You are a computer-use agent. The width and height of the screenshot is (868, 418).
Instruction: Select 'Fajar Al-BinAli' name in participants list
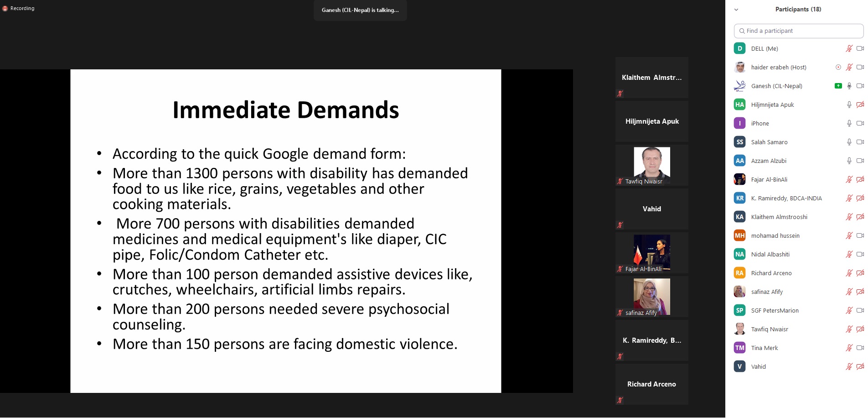point(769,180)
